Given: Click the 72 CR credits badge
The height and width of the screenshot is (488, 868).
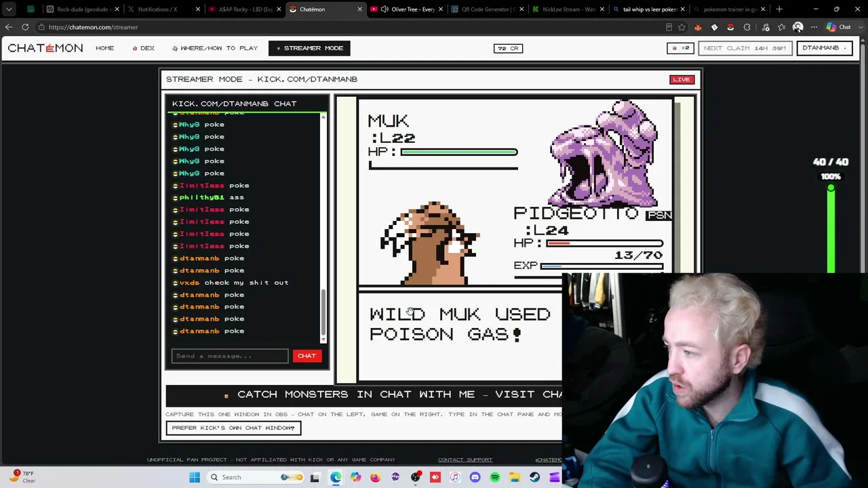Looking at the screenshot, I should coord(508,48).
